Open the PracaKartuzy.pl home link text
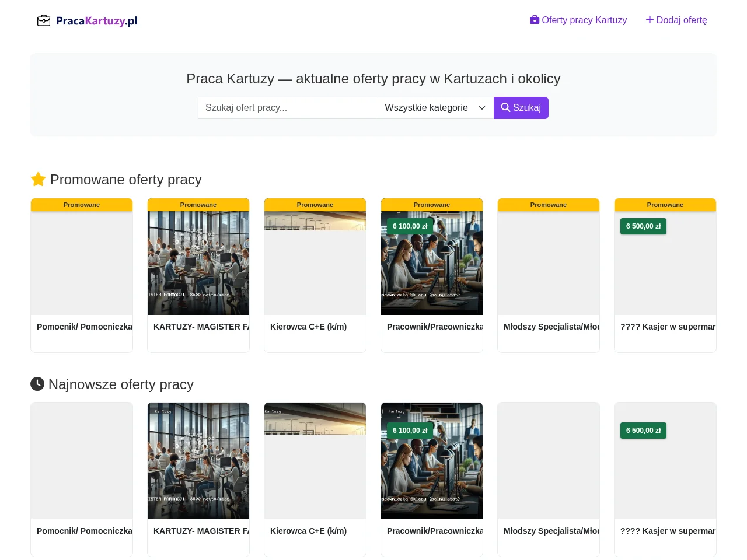747x560 pixels. [97, 21]
